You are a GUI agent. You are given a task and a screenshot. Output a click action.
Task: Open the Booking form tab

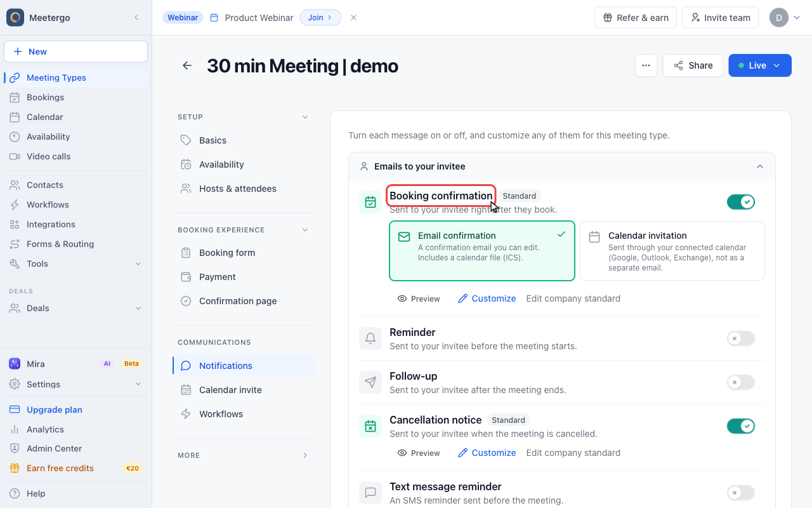tap(244, 253)
